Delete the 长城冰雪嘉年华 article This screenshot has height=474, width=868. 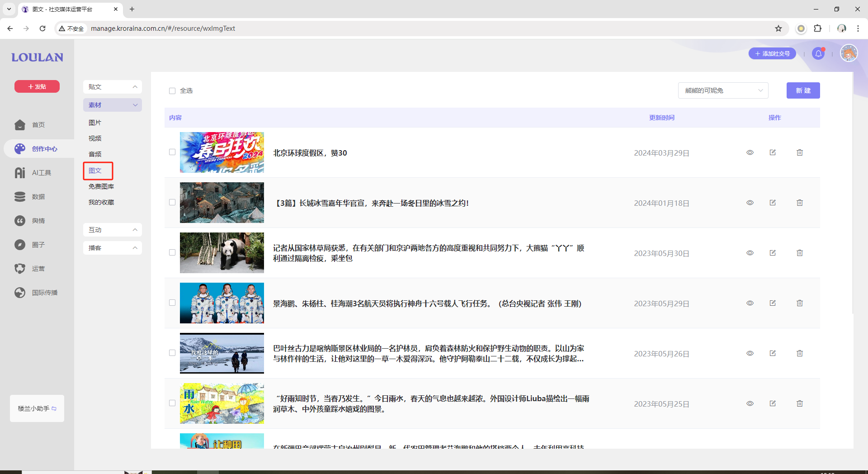pyautogui.click(x=800, y=203)
